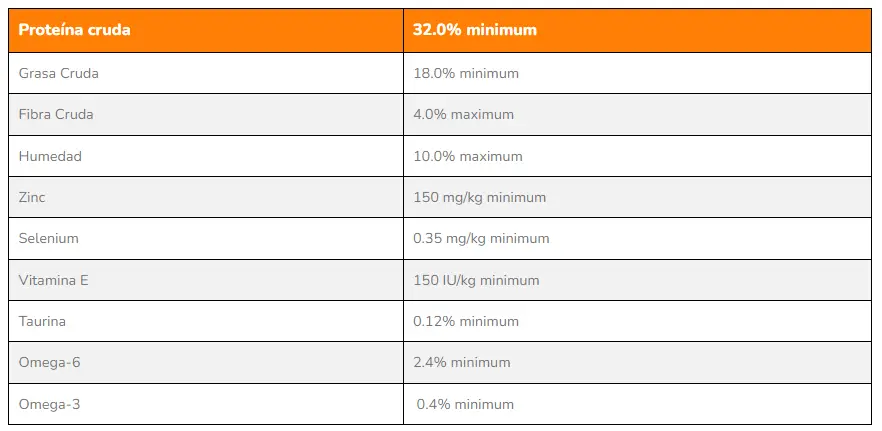Click the 32.0% minimum header value
This screenshot has height=431, width=882.
475,30
